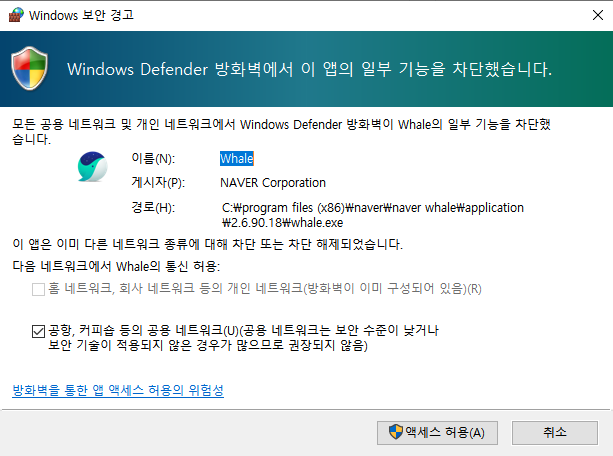The width and height of the screenshot is (613, 456).
Task: Click the UAC shield icon on the 액세스 허용 button
Action: 396,432
